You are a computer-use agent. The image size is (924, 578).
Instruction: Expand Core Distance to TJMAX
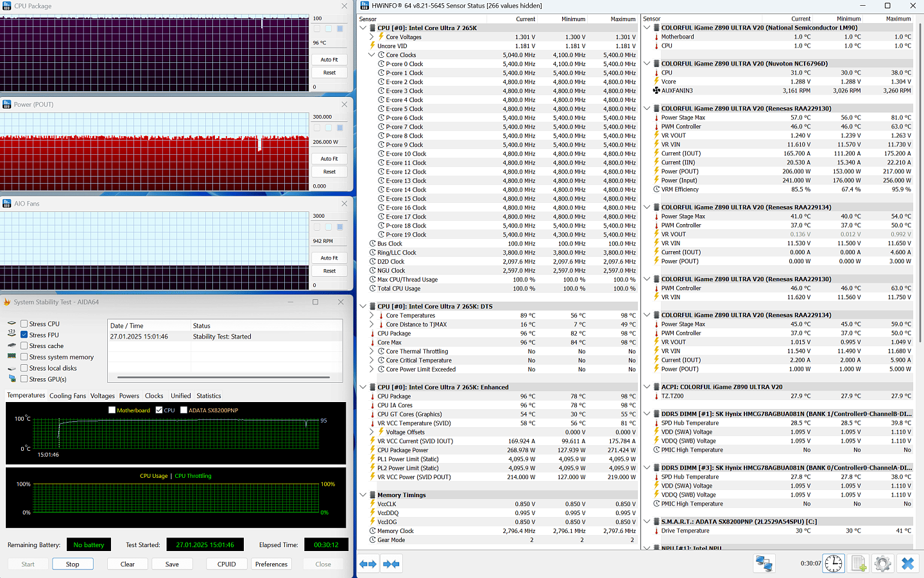coord(372,324)
